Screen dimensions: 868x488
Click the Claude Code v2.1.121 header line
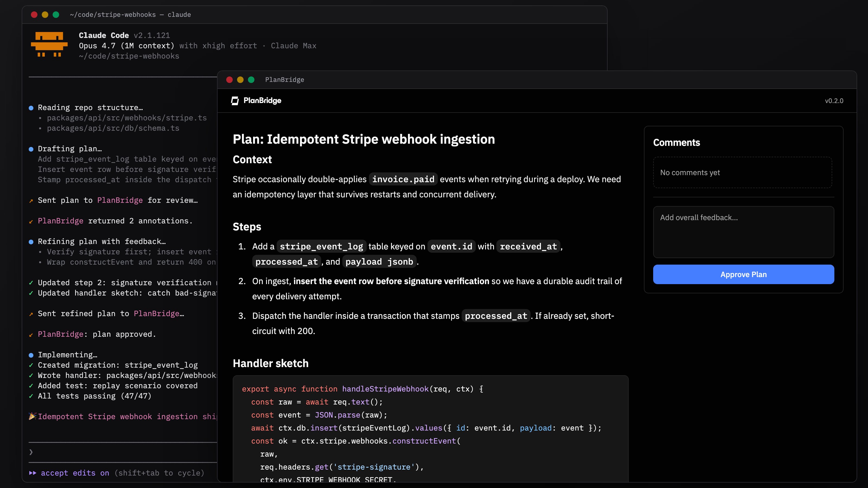tap(124, 35)
